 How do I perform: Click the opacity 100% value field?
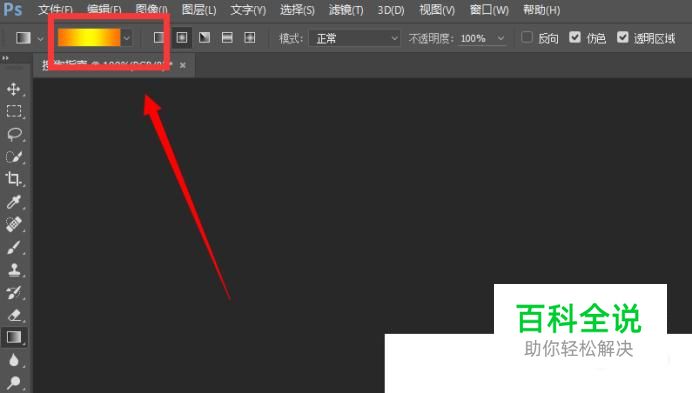(x=473, y=39)
